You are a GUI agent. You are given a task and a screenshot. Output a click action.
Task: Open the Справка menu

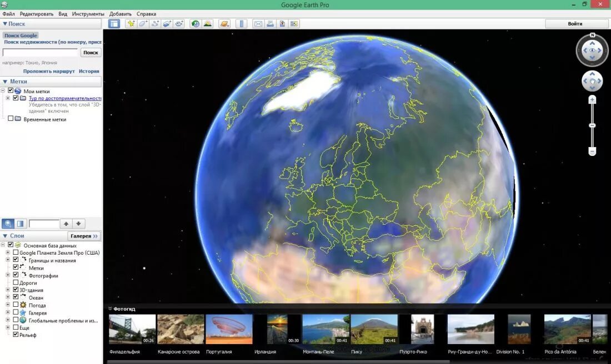coord(146,14)
